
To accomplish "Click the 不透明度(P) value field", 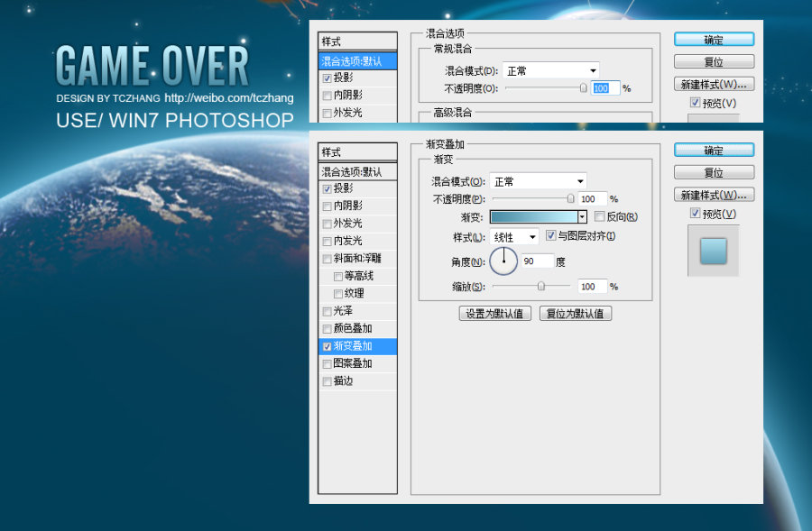I will 592,198.
